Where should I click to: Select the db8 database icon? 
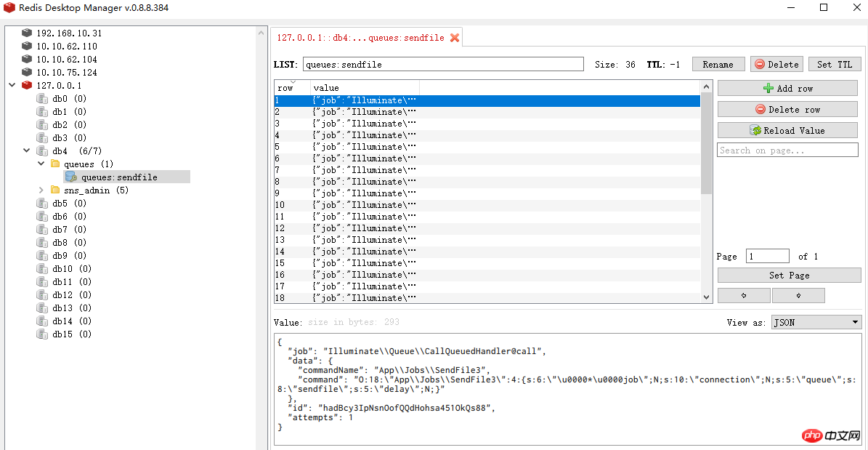click(42, 242)
